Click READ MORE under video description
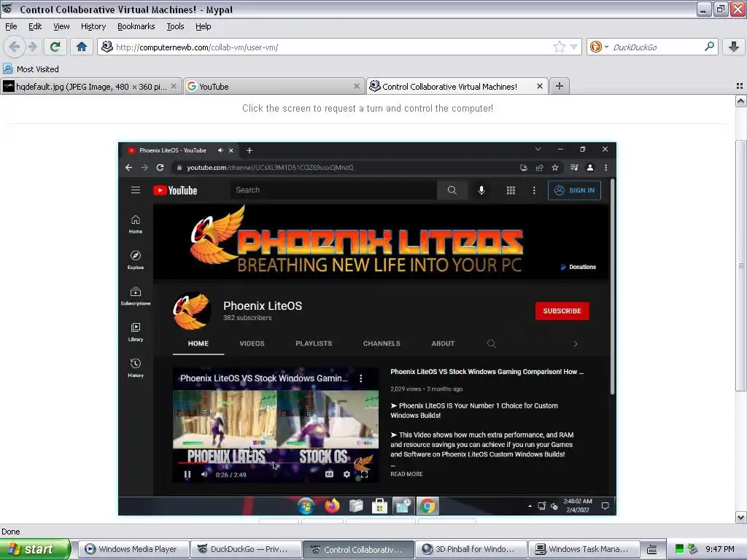 406,474
